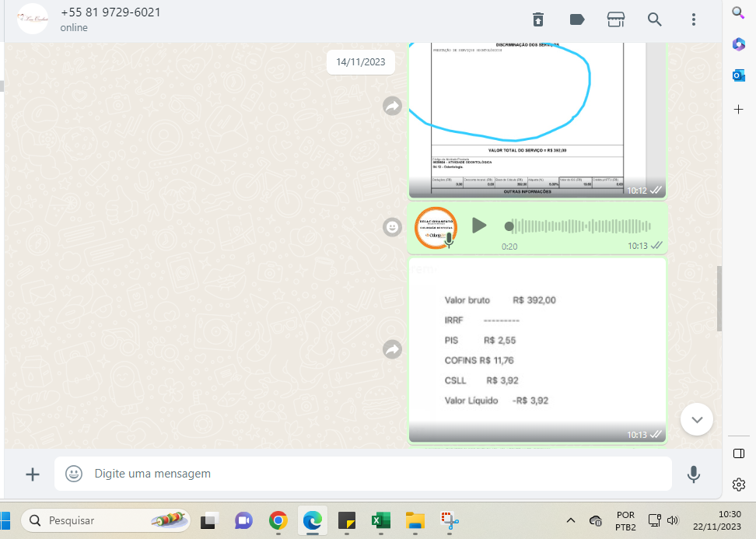Record voice message with microphone button
The width and height of the screenshot is (756, 539).
(693, 474)
